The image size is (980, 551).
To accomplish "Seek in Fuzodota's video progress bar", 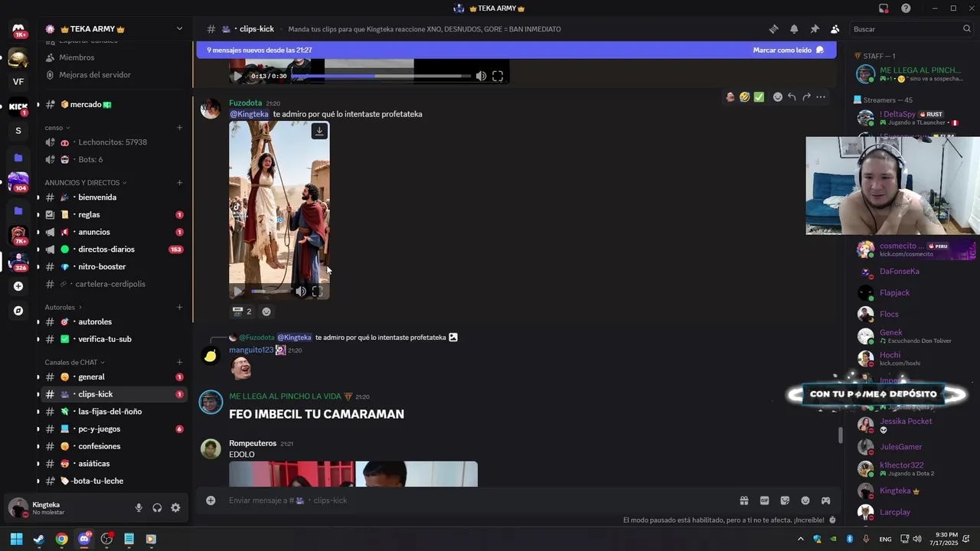I will pos(270,291).
